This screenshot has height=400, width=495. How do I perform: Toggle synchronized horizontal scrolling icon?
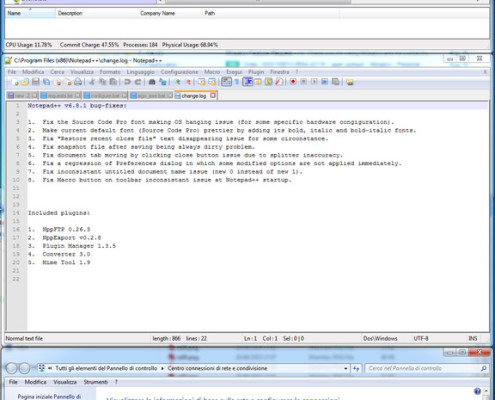[212, 82]
